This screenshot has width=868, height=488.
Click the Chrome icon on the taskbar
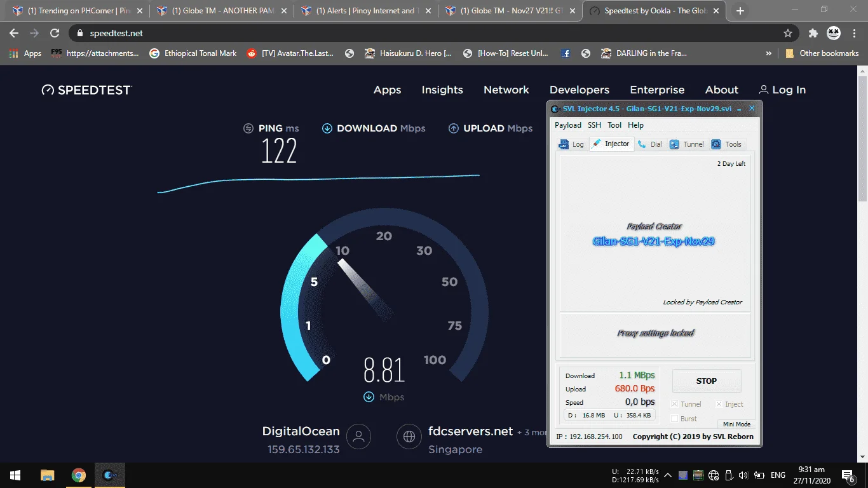click(79, 475)
